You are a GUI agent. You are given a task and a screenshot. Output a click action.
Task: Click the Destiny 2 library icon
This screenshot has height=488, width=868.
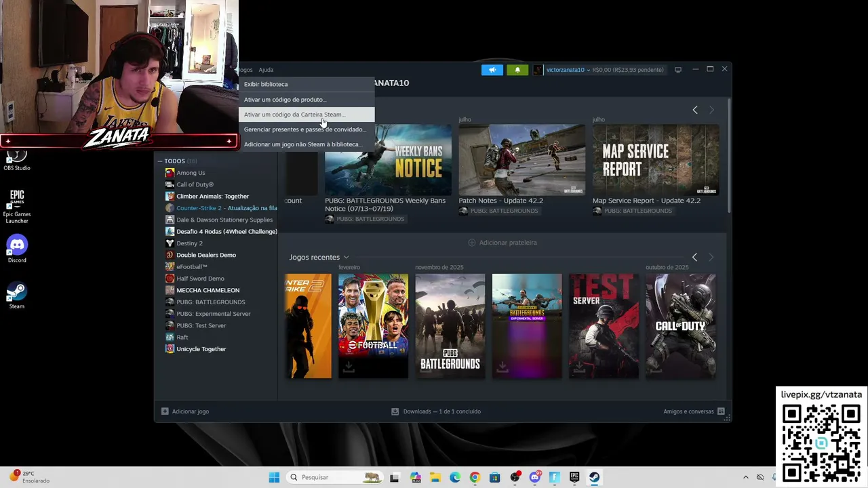tap(170, 243)
